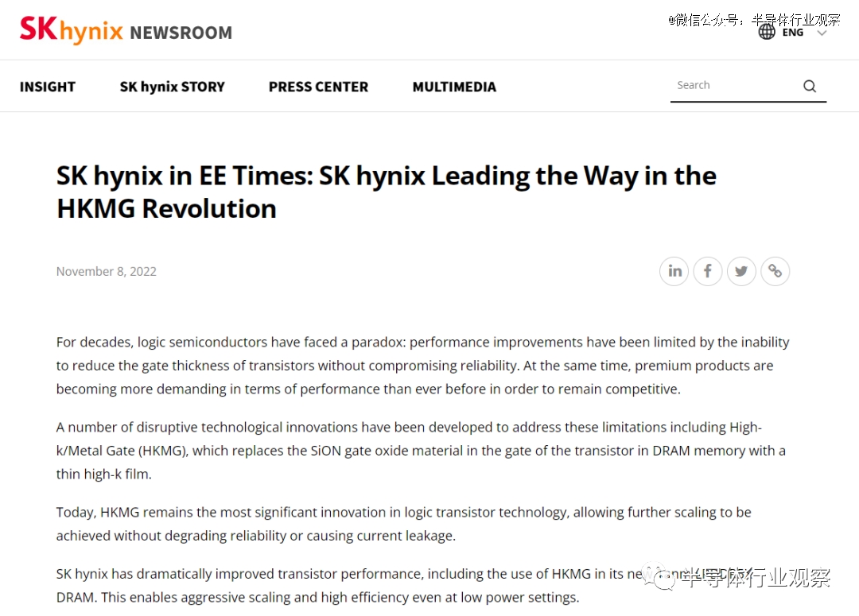
Task: Click the SK hynix Newsroom logo
Action: (126, 30)
